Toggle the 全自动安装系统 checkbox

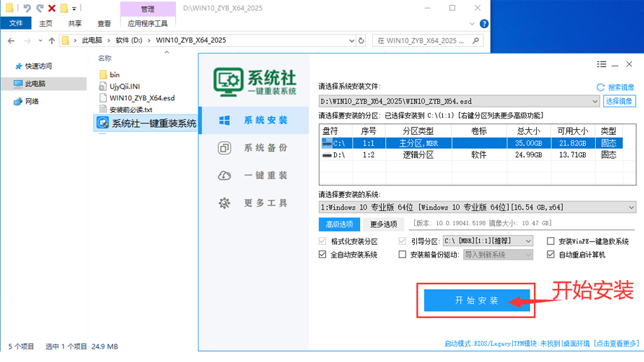[322, 255]
